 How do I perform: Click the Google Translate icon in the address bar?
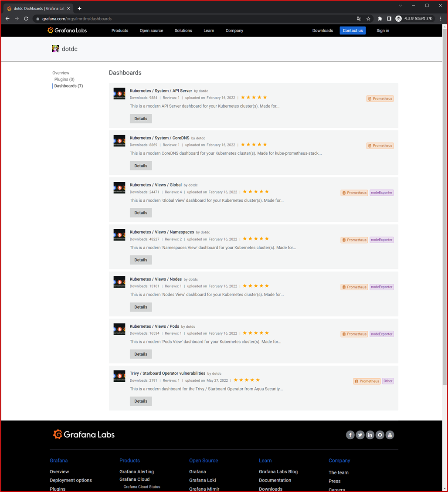[x=359, y=19]
